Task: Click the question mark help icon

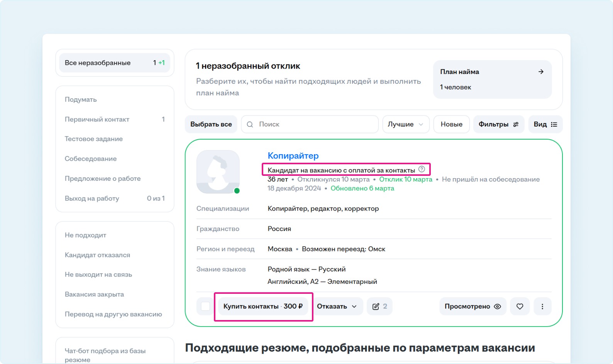Action: pos(422,169)
